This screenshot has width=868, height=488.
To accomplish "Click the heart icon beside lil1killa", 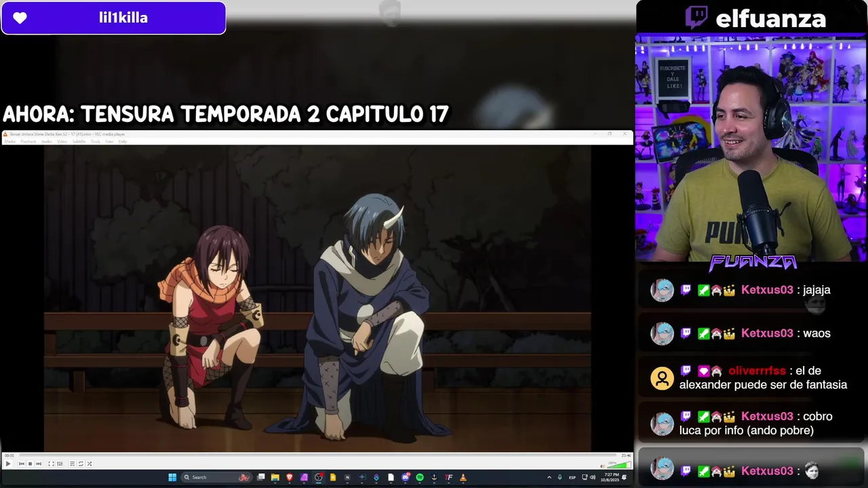I will pyautogui.click(x=20, y=18).
